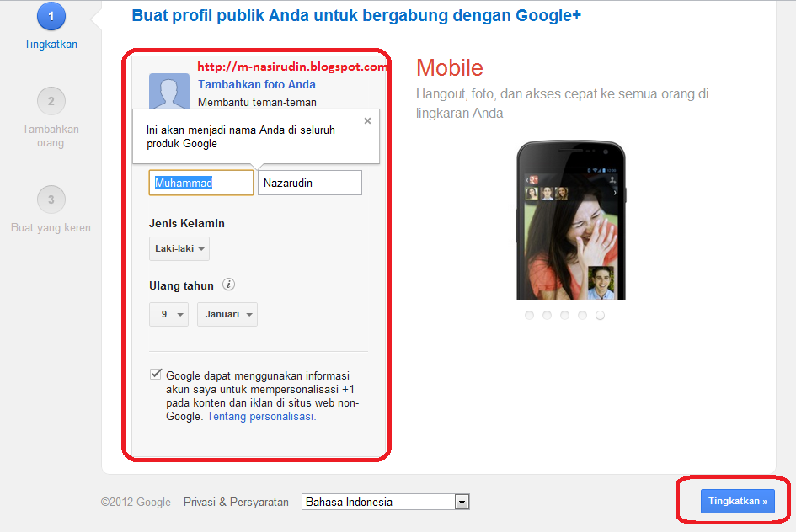This screenshot has width=796, height=532.
Task: Click Tambahkan foto Anda link
Action: coord(257,84)
